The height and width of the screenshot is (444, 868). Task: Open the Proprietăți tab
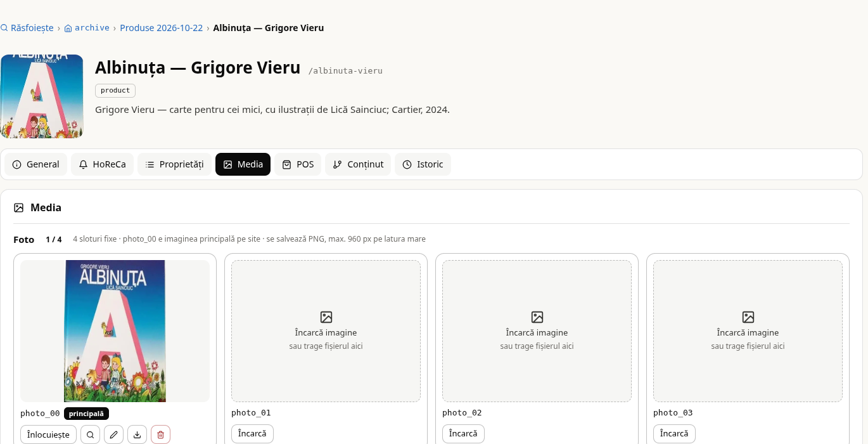click(x=174, y=164)
